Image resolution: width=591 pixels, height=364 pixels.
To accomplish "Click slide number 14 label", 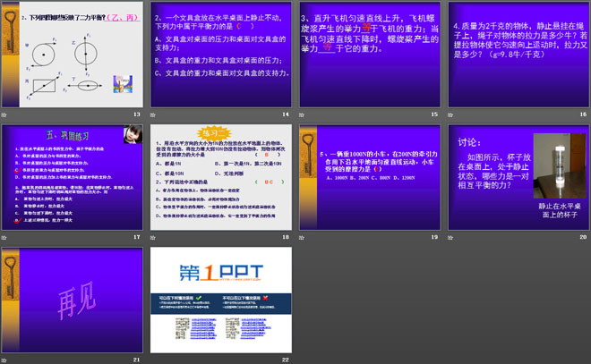I will (286, 114).
